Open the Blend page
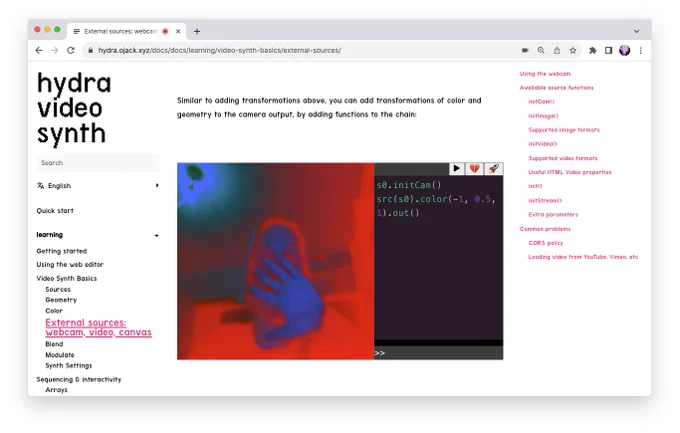This screenshot has width=680, height=433. (54, 344)
